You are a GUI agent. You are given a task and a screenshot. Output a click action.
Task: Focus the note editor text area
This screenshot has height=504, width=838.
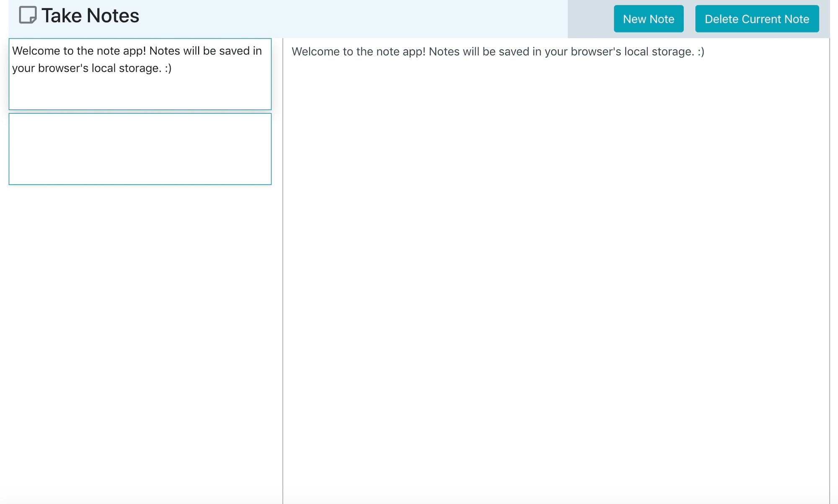[x=556, y=271]
